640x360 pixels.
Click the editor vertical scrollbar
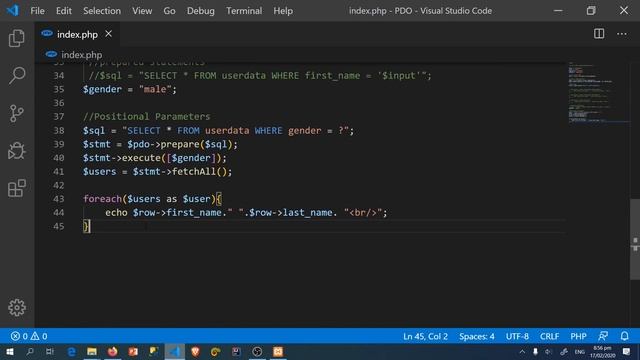[x=635, y=239]
